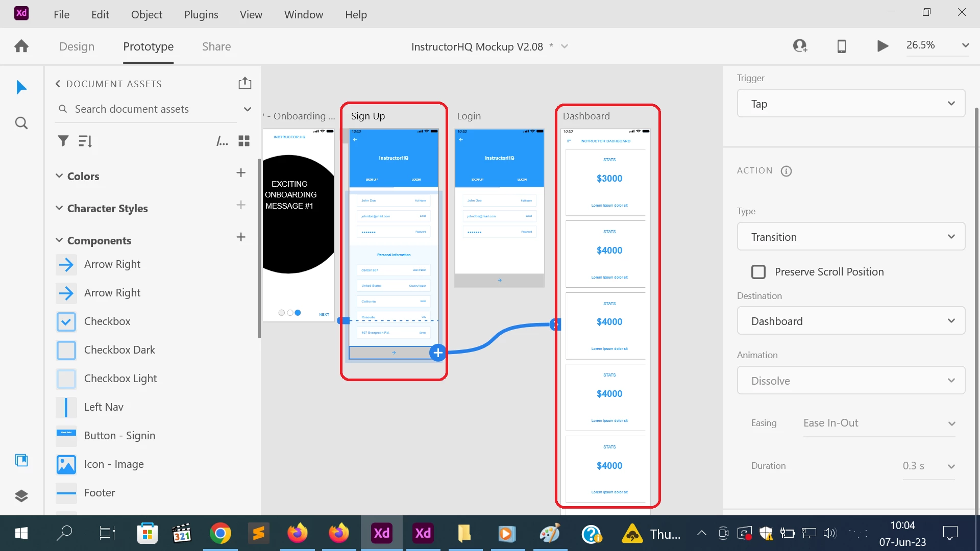Click the Invite to Document icon

[800, 46]
